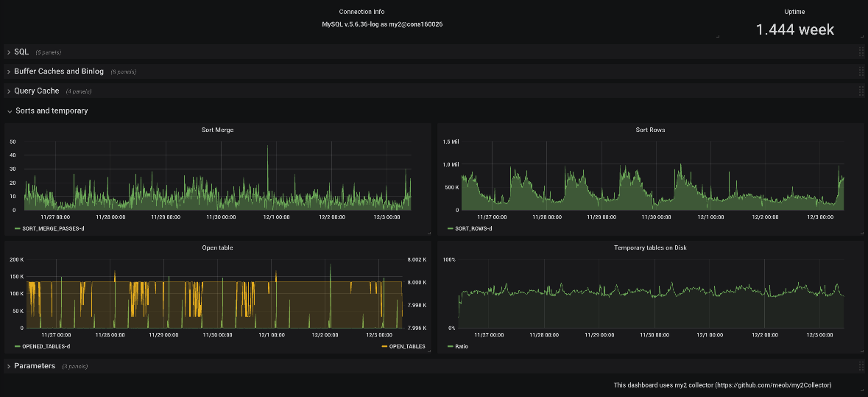Screen dimensions: 868x397
Task: Grab the Buffer Caches and Binlog row drag handle
Action: coord(861,71)
